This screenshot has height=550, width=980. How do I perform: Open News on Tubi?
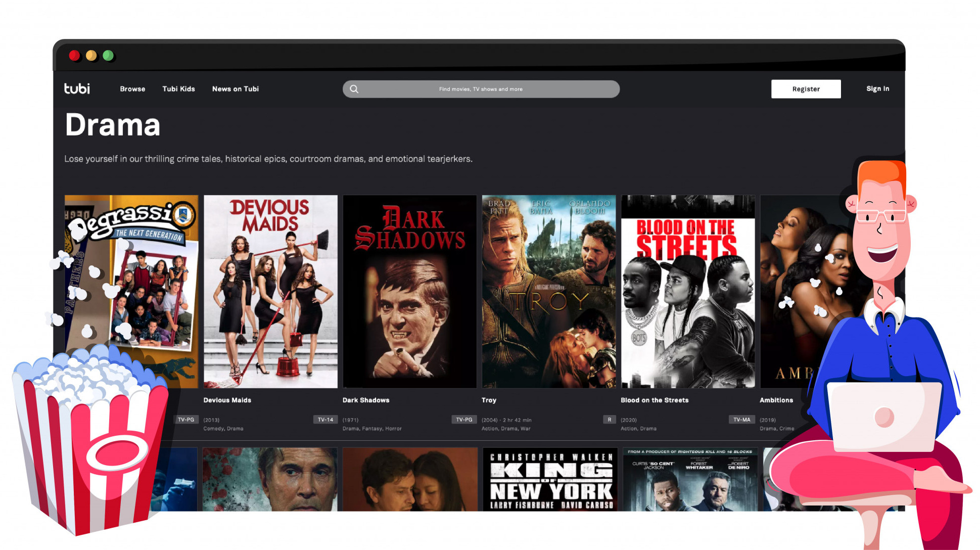click(236, 89)
